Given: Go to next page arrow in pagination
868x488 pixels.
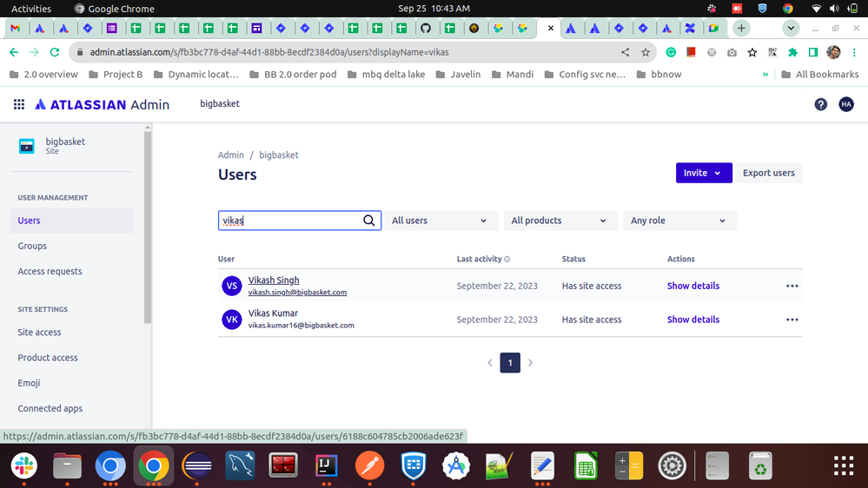Looking at the screenshot, I should (530, 363).
